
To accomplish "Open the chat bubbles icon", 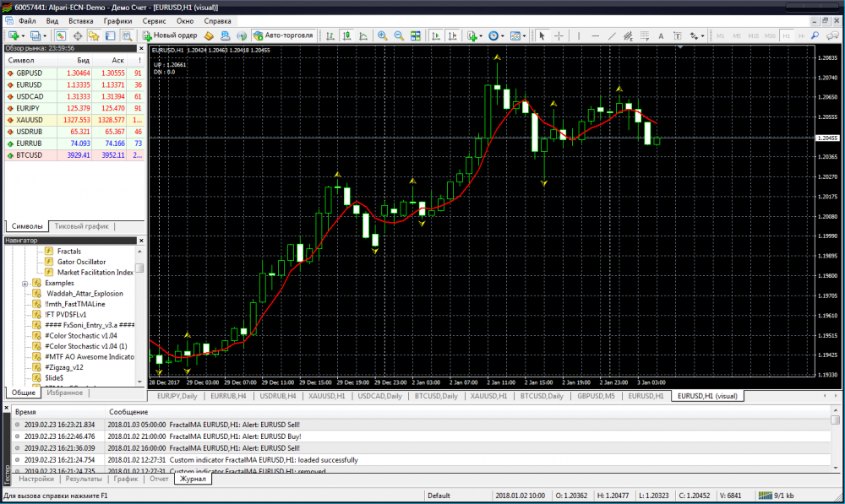I will (x=832, y=35).
